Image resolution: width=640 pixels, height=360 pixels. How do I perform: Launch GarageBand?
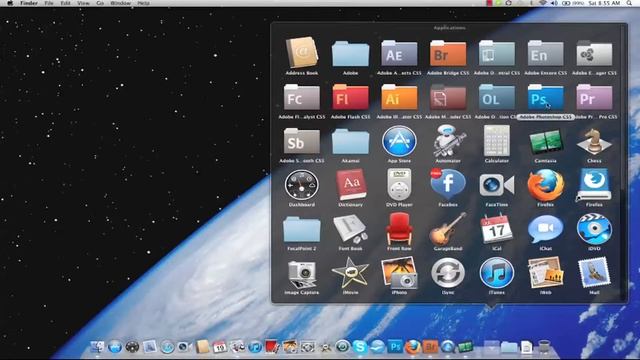pyautogui.click(x=448, y=229)
